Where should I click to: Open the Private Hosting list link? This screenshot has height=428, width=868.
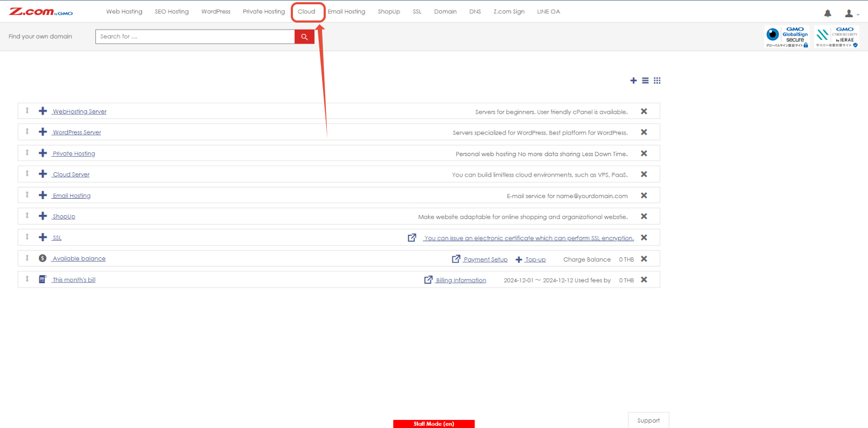(74, 153)
